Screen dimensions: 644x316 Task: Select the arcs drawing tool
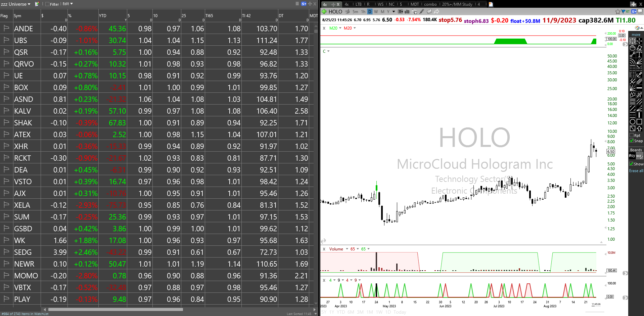point(633,61)
